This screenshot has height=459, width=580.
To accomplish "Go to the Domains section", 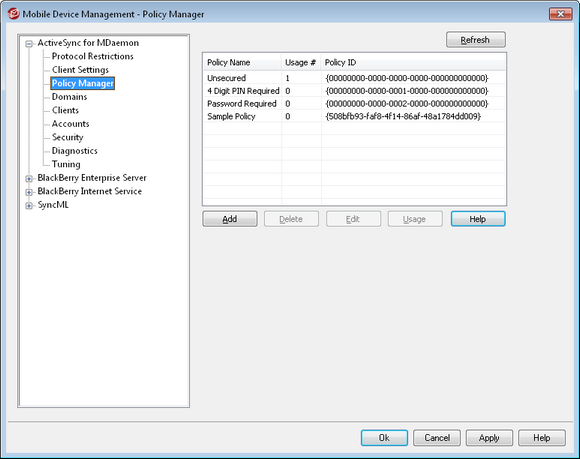I will coord(70,97).
